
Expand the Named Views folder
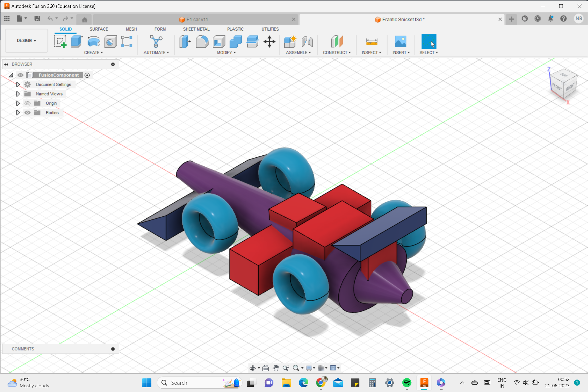coord(17,93)
